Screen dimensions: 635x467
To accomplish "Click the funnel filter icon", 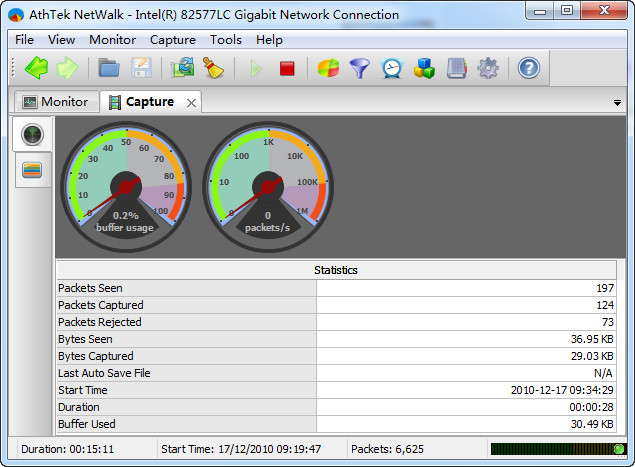I will [359, 68].
